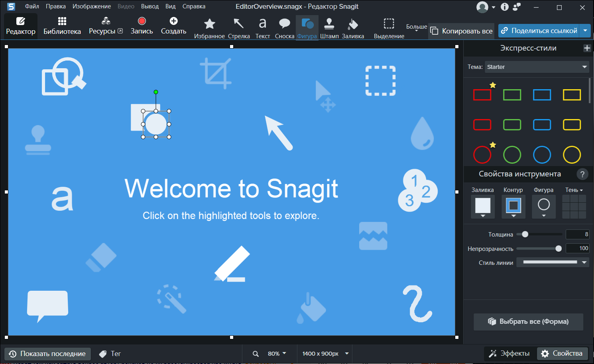594x364 pixels.
Task: Click the Snagit logo icon
Action: pyautogui.click(x=11, y=7)
